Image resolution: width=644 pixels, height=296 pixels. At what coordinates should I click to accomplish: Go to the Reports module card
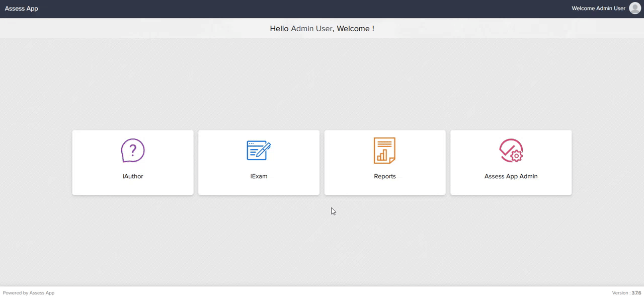click(x=385, y=163)
